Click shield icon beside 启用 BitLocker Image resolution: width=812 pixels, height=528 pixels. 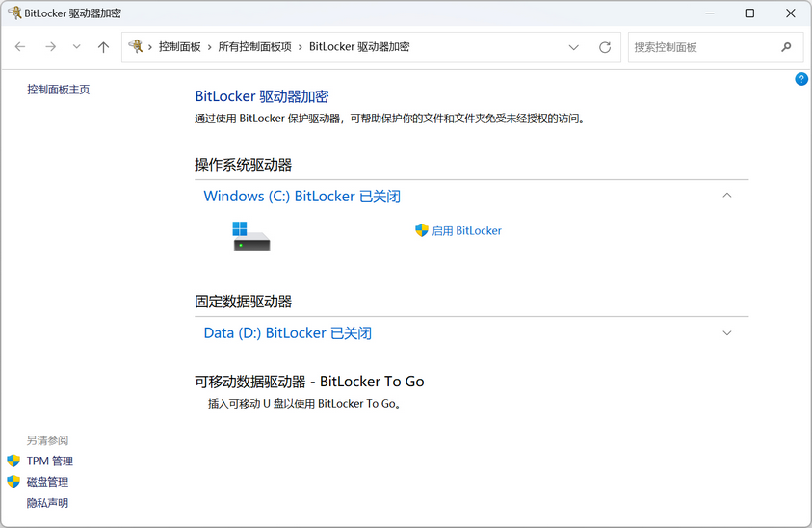tap(422, 230)
